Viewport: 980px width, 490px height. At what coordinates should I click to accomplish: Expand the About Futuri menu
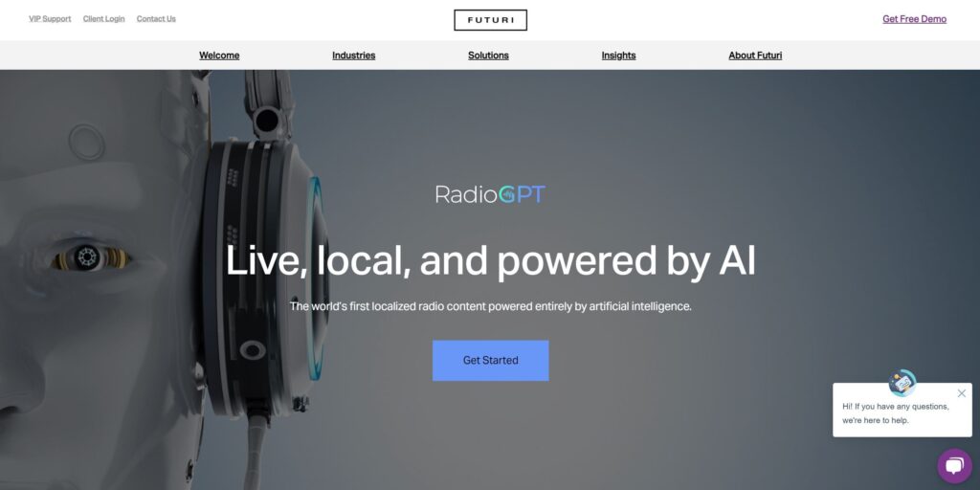(x=755, y=55)
